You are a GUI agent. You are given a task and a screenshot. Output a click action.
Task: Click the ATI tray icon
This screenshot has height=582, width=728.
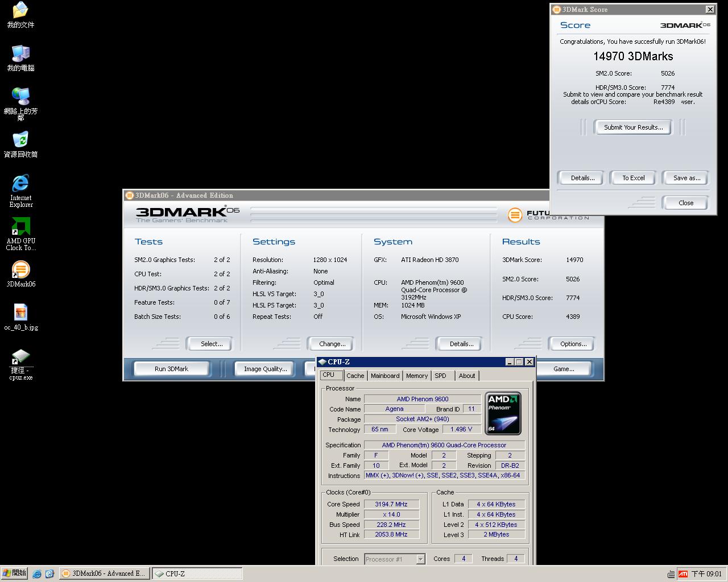[683, 574]
